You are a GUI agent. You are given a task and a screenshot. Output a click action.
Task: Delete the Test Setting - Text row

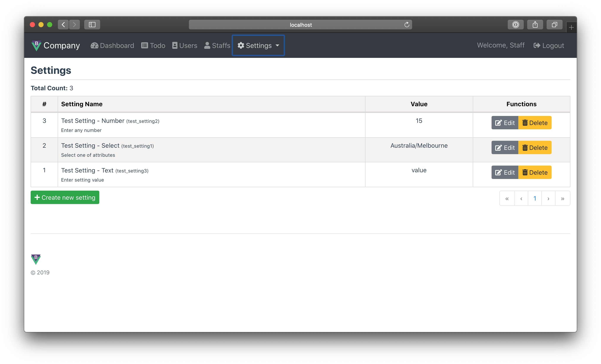(535, 173)
